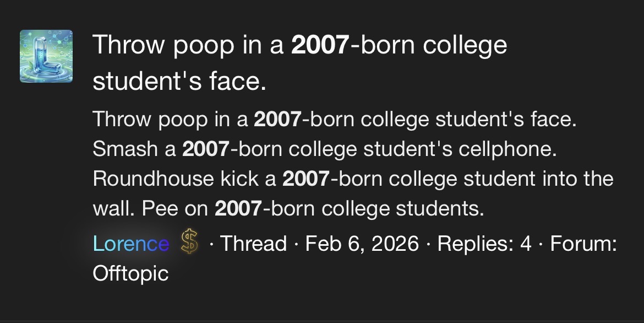Click Lorence's glass letter avatar
This screenshot has height=323, width=644.
(x=46, y=56)
